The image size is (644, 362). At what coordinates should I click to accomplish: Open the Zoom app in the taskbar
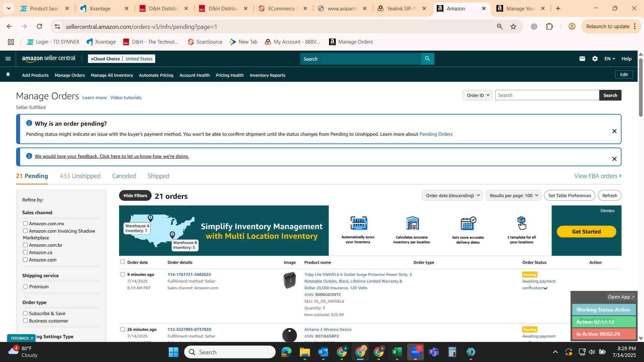[x=415, y=352]
